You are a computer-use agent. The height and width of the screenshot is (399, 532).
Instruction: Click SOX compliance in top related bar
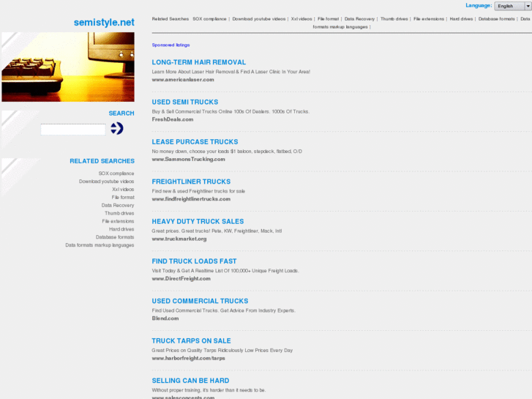click(209, 19)
